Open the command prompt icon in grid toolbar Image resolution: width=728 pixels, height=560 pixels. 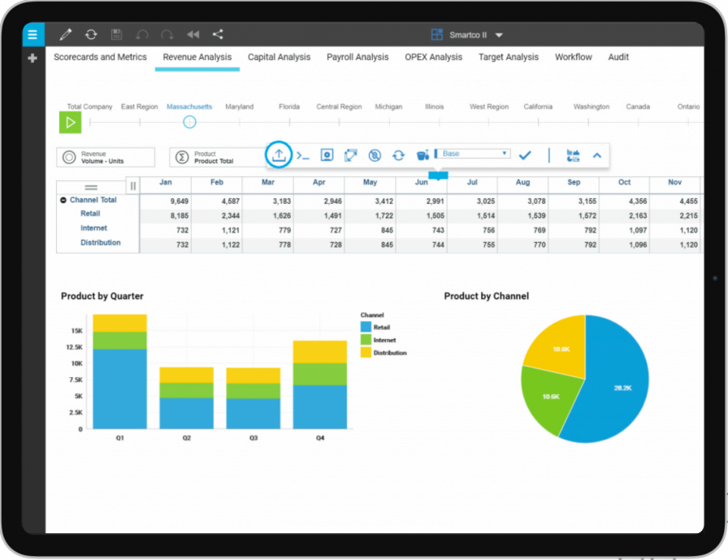tap(303, 155)
